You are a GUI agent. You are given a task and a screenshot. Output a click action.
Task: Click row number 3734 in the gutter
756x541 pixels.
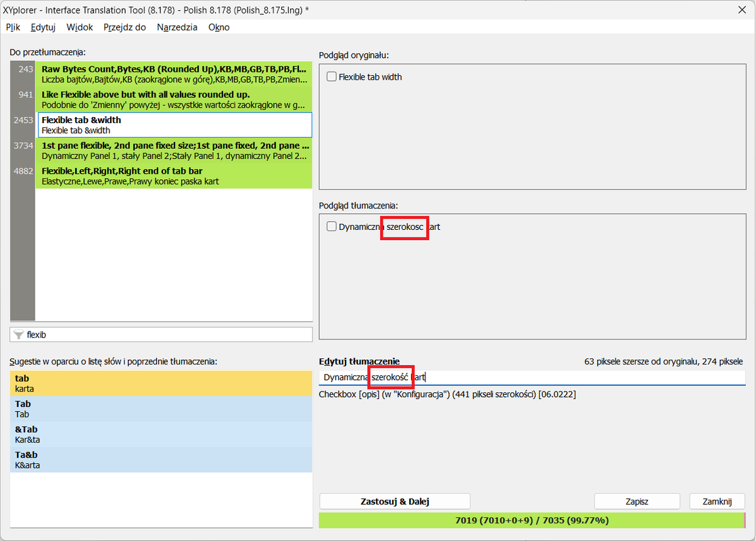tap(23, 145)
